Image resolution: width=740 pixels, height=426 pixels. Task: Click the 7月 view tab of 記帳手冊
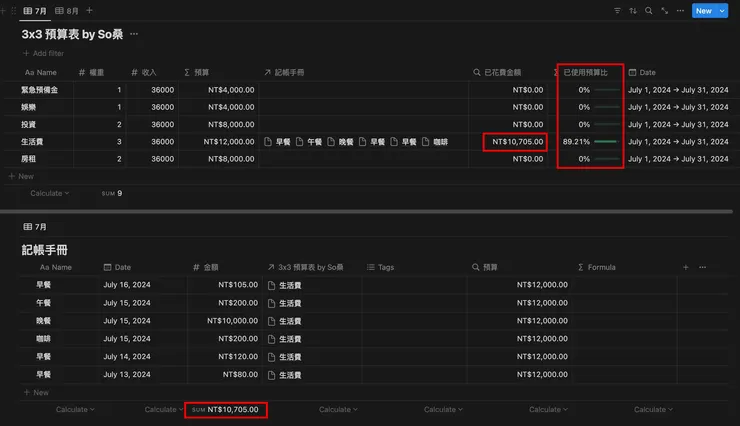[35, 226]
